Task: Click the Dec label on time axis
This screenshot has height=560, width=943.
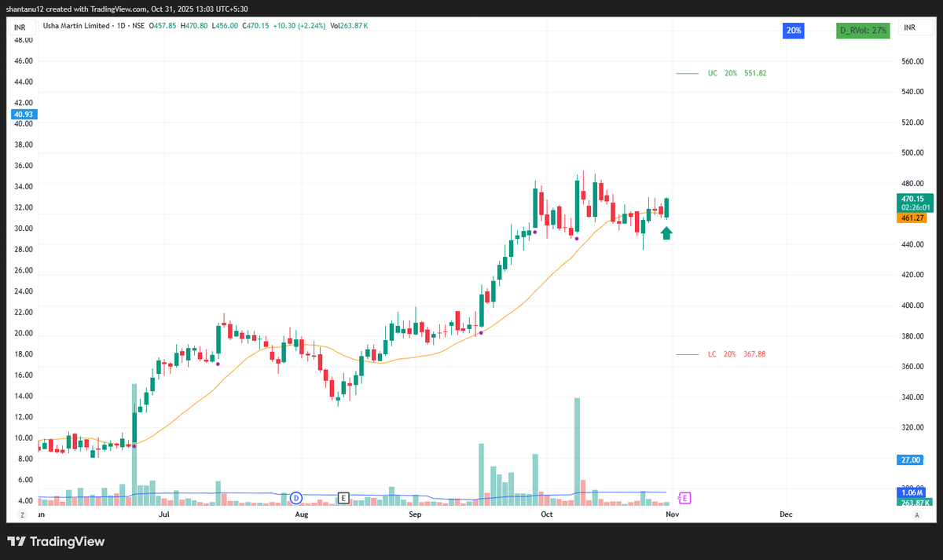Action: [785, 514]
